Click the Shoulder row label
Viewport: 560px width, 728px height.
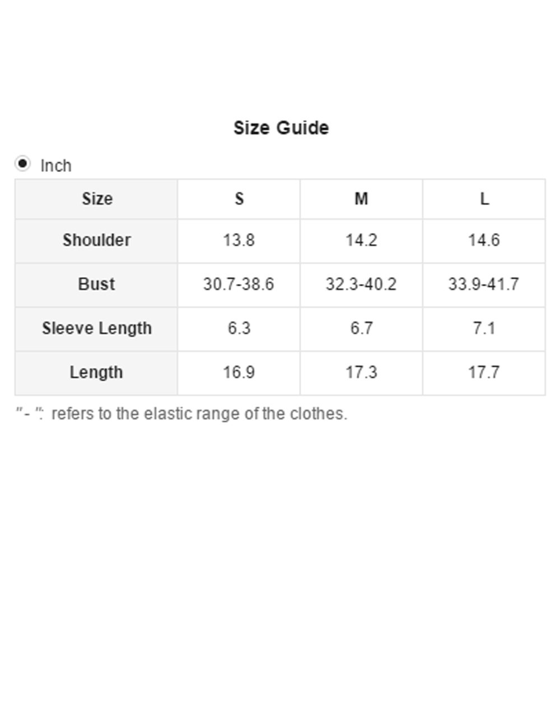[x=96, y=241]
